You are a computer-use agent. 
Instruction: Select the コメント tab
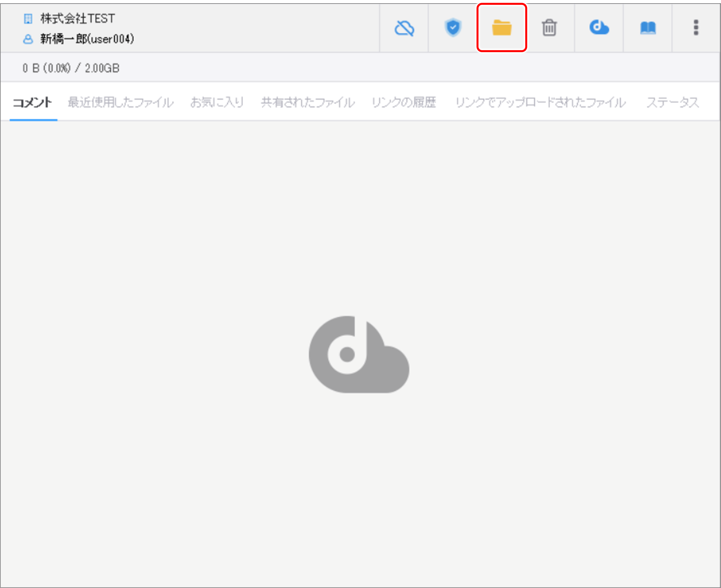(x=33, y=102)
